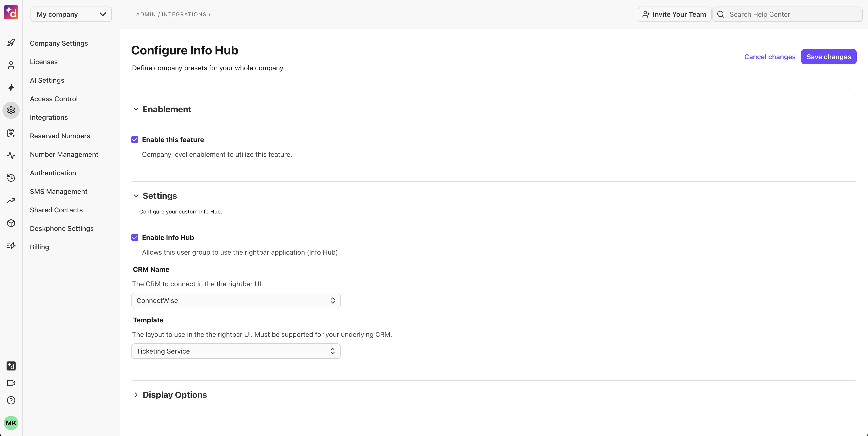Open the My company dropdown
The width and height of the screenshot is (868, 436).
point(71,14)
